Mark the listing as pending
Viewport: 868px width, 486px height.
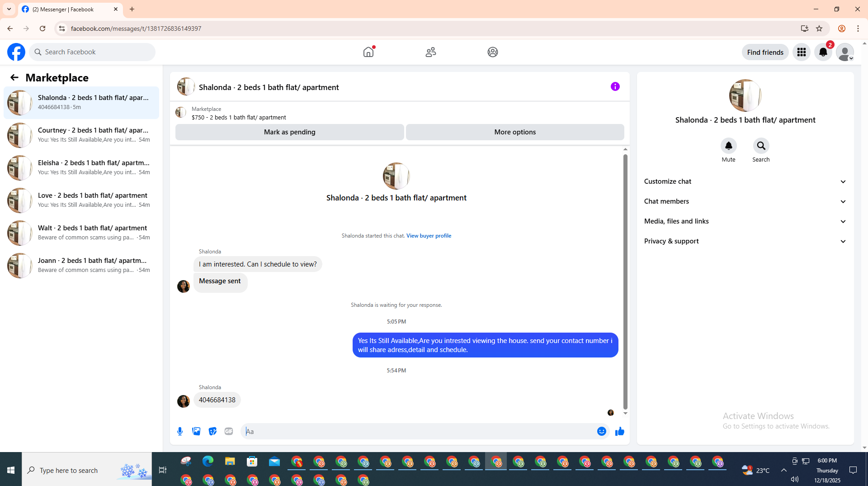click(289, 132)
